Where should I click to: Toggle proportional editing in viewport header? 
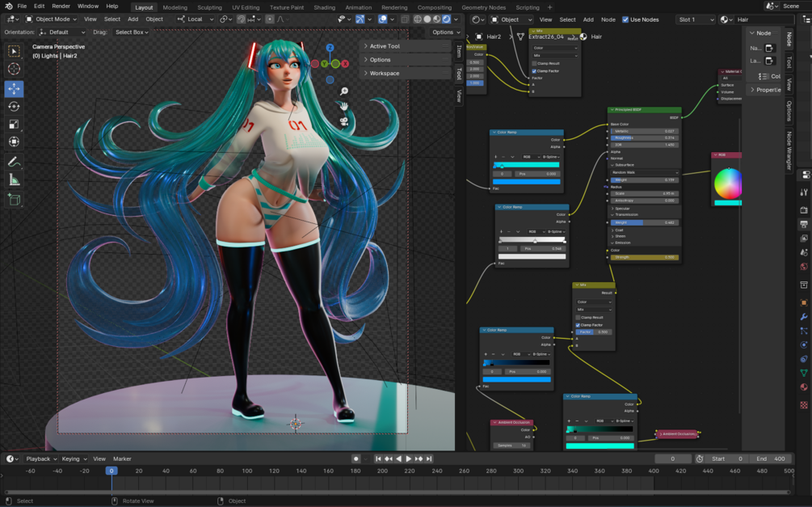(x=269, y=19)
